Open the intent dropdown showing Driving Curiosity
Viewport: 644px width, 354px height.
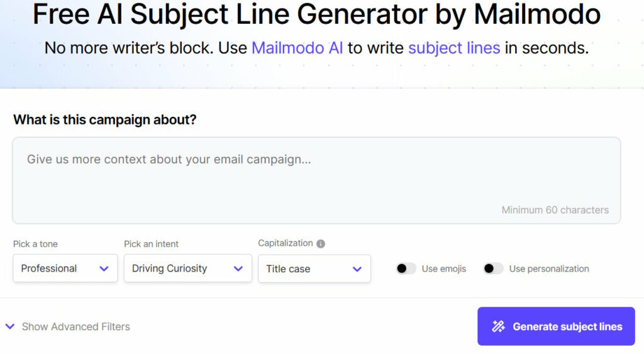point(187,268)
